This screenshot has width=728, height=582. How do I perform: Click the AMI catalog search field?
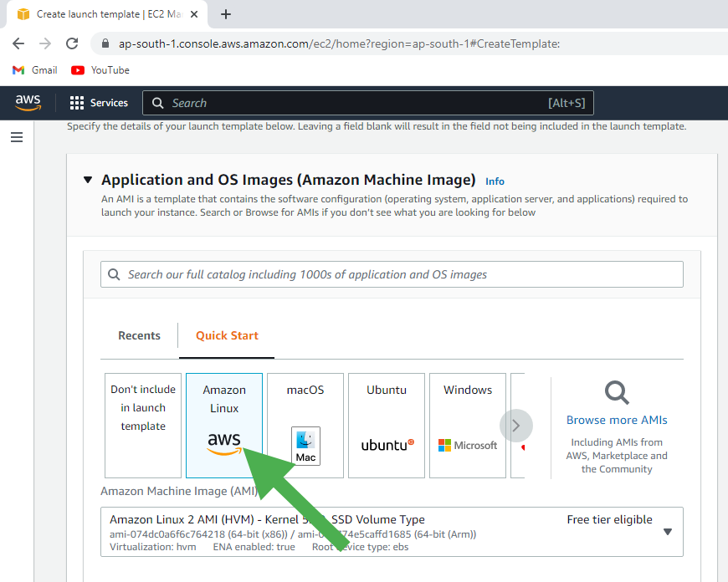[392, 274]
